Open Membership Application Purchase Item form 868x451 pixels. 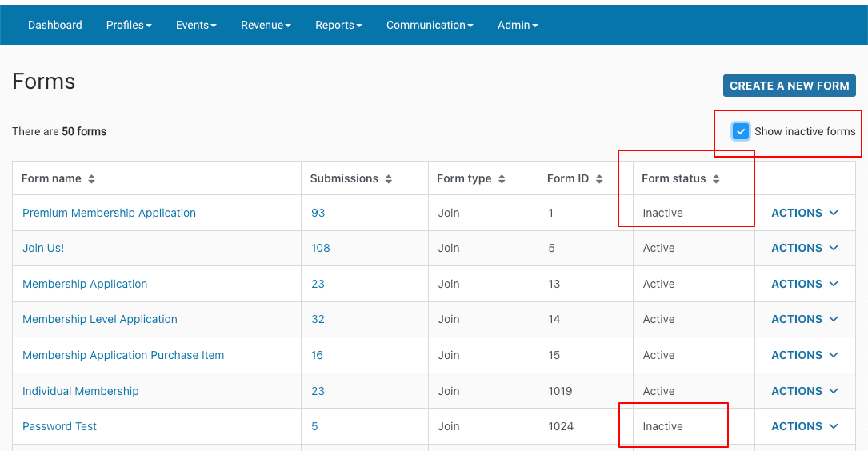(x=123, y=355)
